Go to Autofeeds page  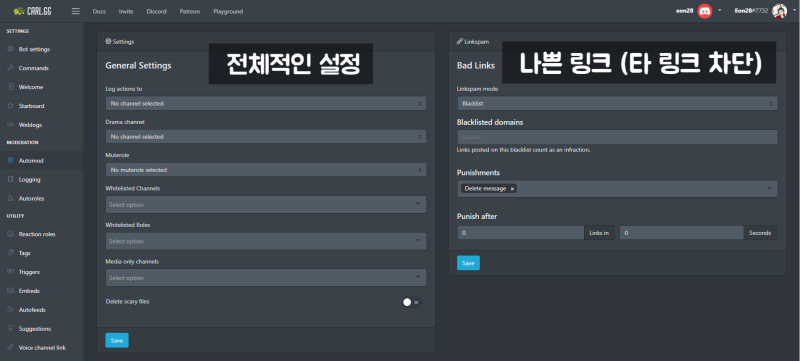point(32,310)
